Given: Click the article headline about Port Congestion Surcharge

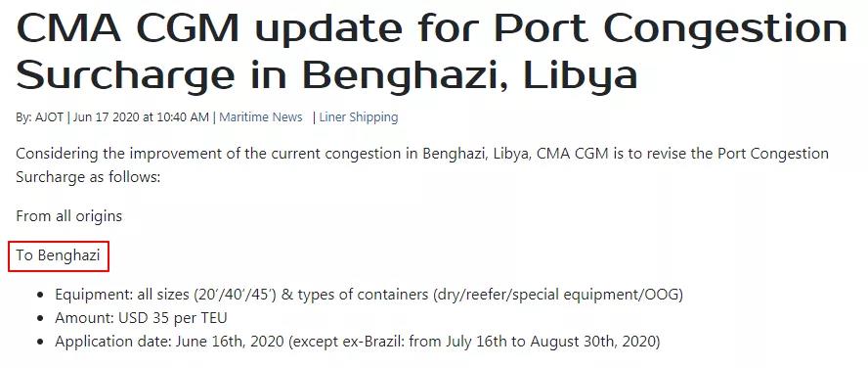Looking at the screenshot, I should [431, 50].
